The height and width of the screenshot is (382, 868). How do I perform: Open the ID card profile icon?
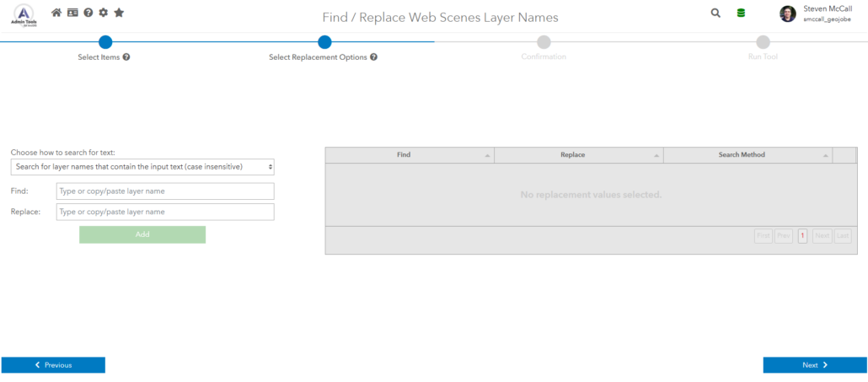tap(72, 13)
